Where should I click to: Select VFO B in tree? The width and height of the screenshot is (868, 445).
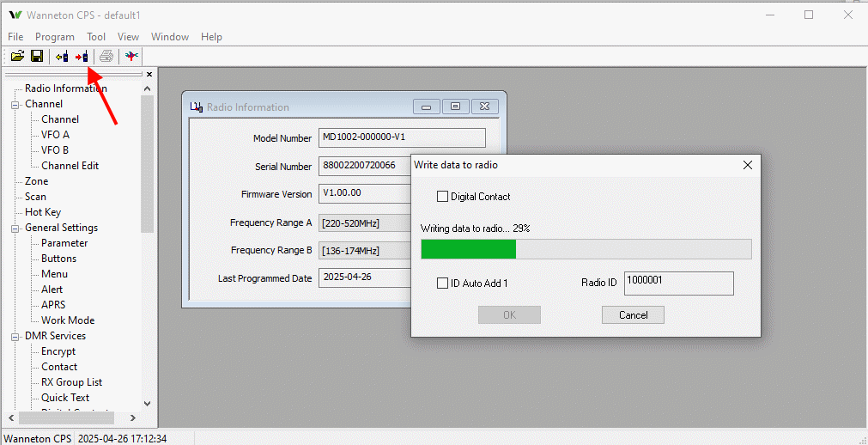[x=55, y=150]
